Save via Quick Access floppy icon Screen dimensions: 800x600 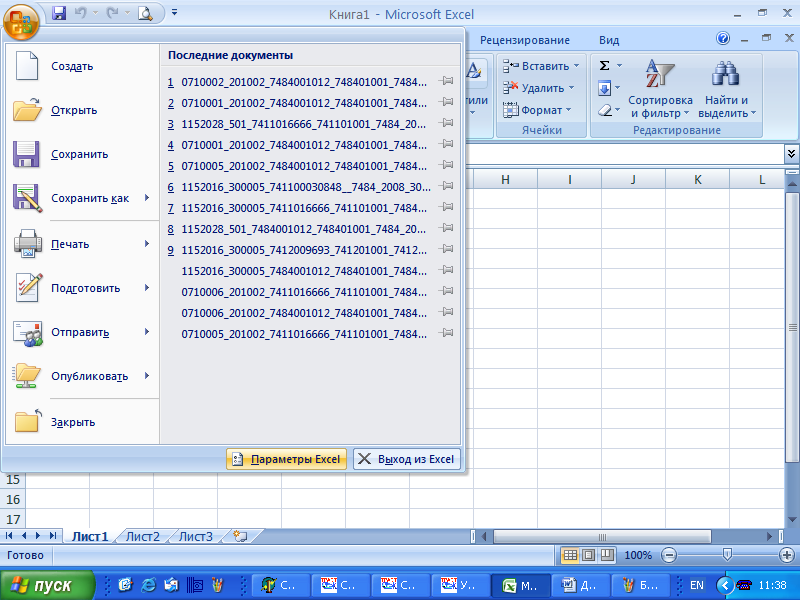click(x=59, y=13)
